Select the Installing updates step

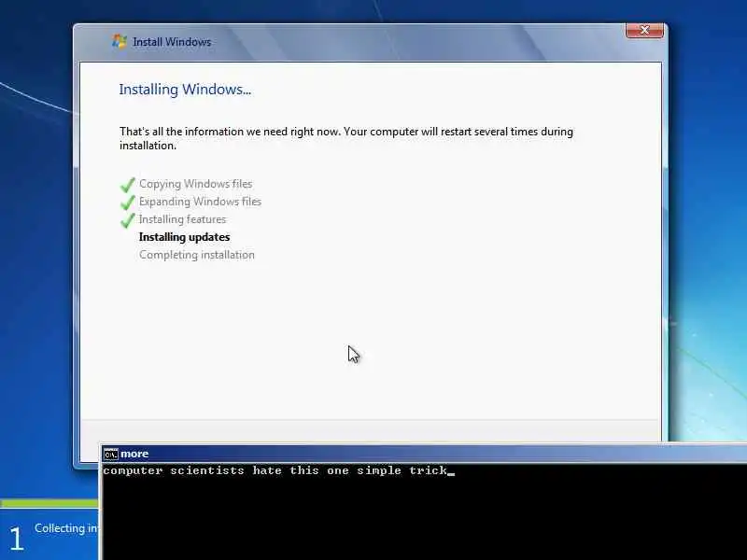coord(184,237)
